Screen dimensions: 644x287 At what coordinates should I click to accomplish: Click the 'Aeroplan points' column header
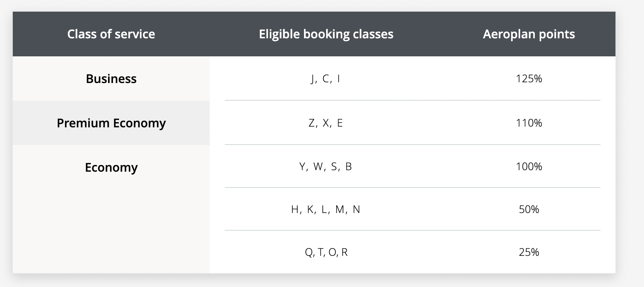pyautogui.click(x=529, y=34)
